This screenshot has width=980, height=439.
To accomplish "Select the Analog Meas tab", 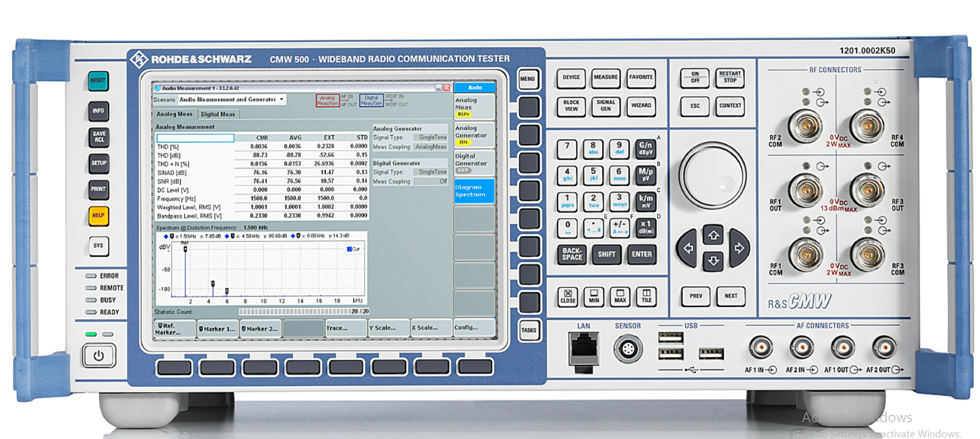I will 174,115.
